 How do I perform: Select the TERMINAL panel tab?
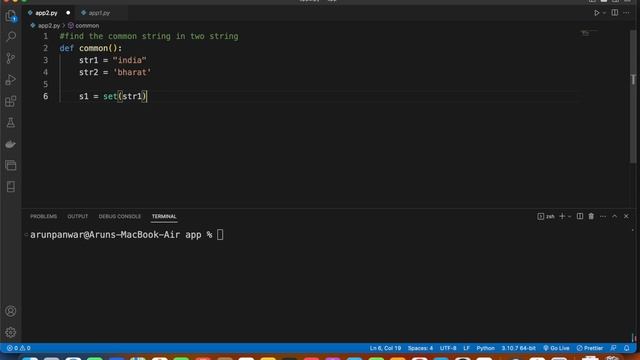click(x=164, y=216)
